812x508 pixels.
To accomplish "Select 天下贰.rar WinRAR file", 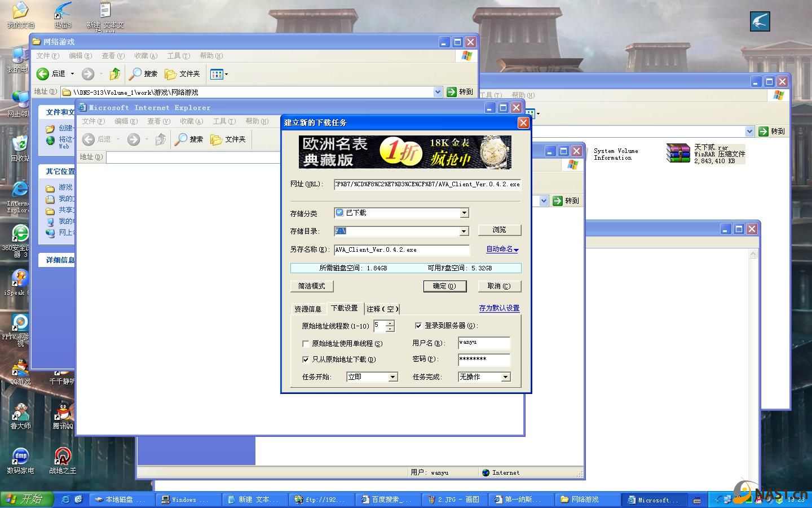I will pyautogui.click(x=706, y=154).
